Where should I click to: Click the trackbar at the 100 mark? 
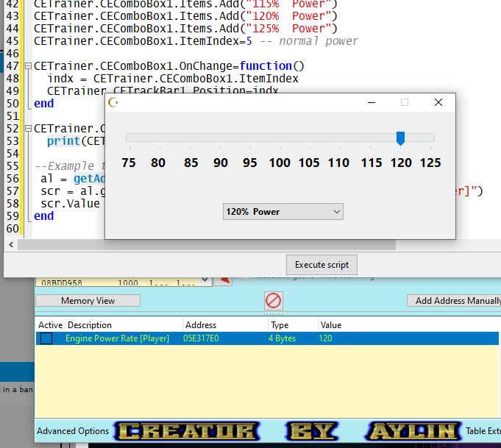[280, 138]
